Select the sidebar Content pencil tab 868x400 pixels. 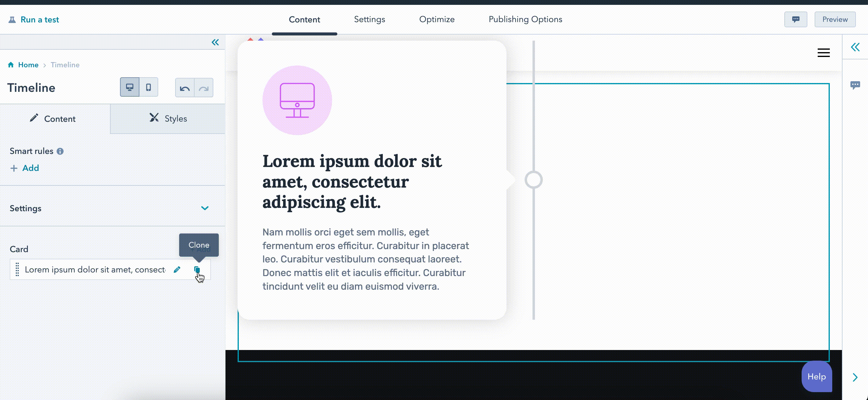point(55,118)
